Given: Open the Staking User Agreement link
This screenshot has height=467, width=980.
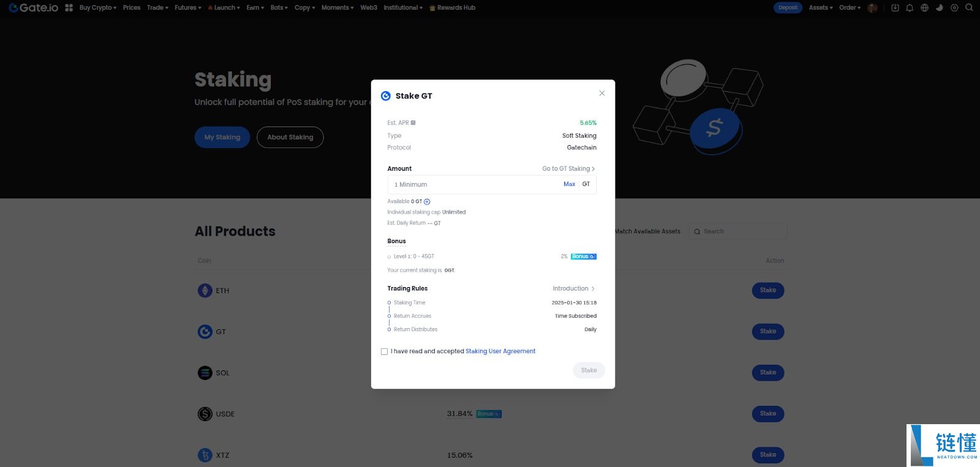Looking at the screenshot, I should point(500,351).
